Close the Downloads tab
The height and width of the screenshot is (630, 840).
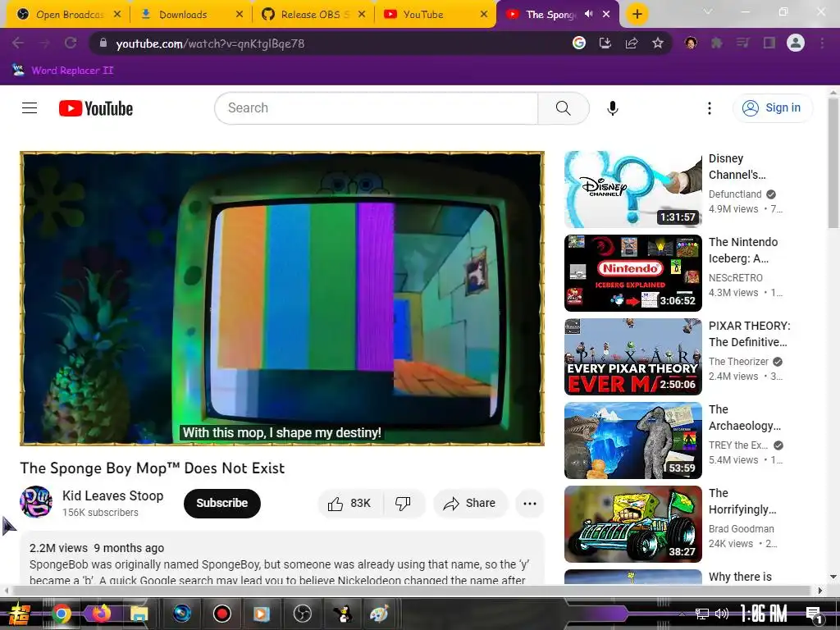[x=240, y=15]
